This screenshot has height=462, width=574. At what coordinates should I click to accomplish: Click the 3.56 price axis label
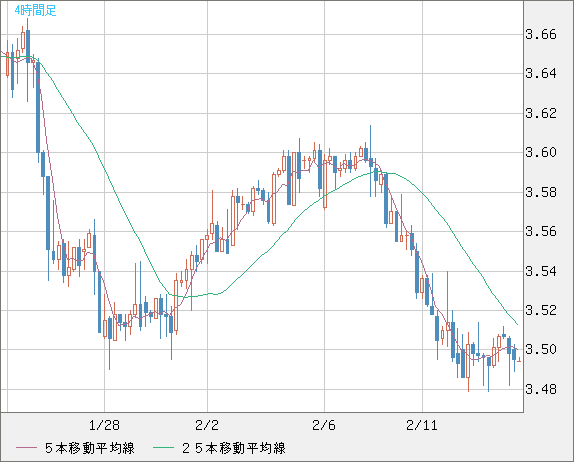(541, 231)
